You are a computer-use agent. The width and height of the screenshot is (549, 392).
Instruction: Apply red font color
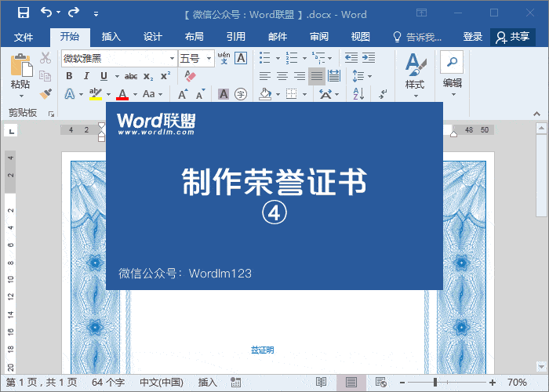pos(122,94)
